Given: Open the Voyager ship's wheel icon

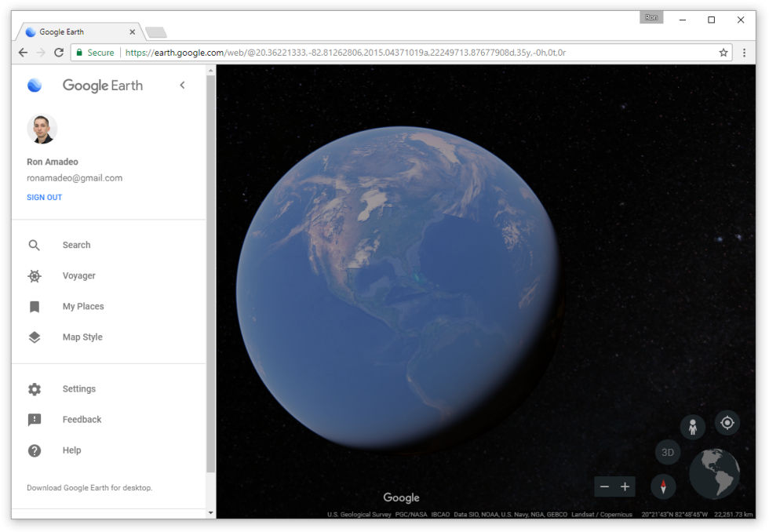Looking at the screenshot, I should coord(35,275).
